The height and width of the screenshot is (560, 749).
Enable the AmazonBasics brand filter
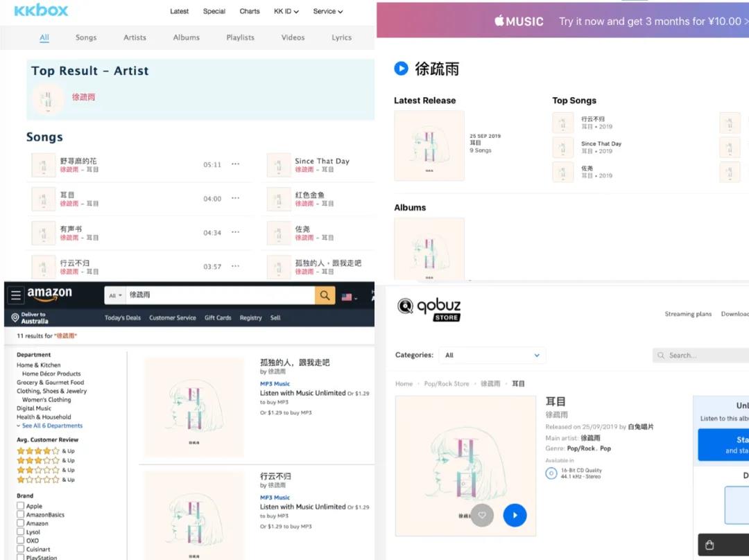click(20, 515)
